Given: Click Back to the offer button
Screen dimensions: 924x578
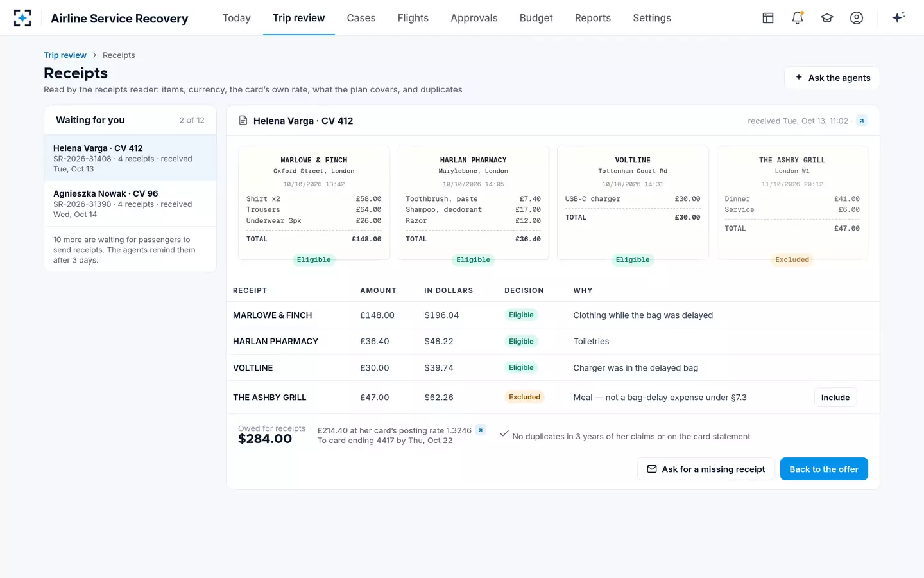Looking at the screenshot, I should tap(824, 469).
